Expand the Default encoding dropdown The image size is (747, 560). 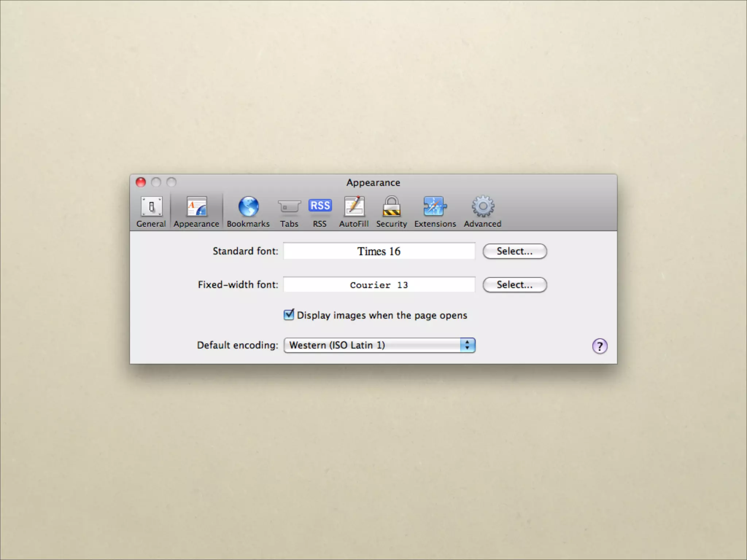click(372, 345)
